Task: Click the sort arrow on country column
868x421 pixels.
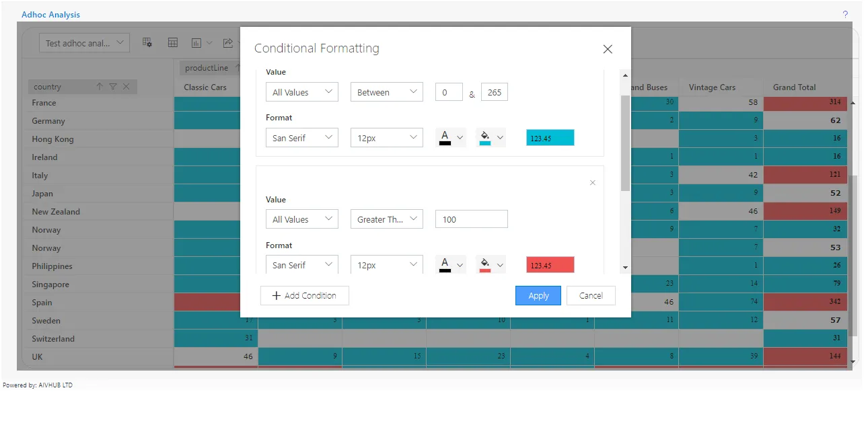Action: (100, 86)
